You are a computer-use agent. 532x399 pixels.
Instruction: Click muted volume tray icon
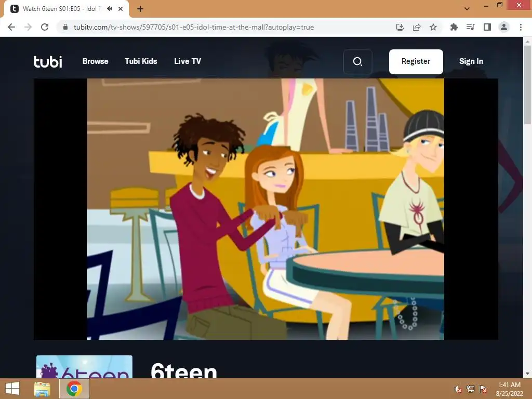click(x=458, y=389)
